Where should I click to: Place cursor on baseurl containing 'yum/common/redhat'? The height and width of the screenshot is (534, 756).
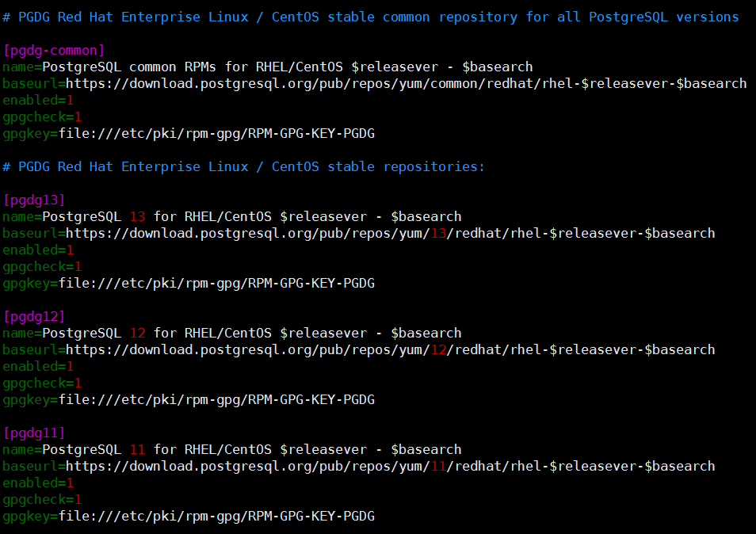pyautogui.click(x=375, y=84)
